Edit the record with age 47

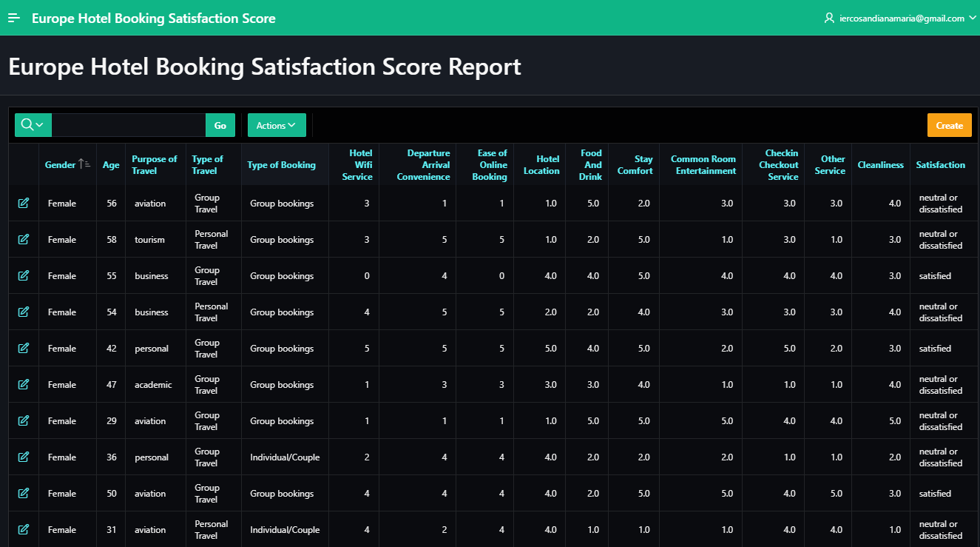24,384
